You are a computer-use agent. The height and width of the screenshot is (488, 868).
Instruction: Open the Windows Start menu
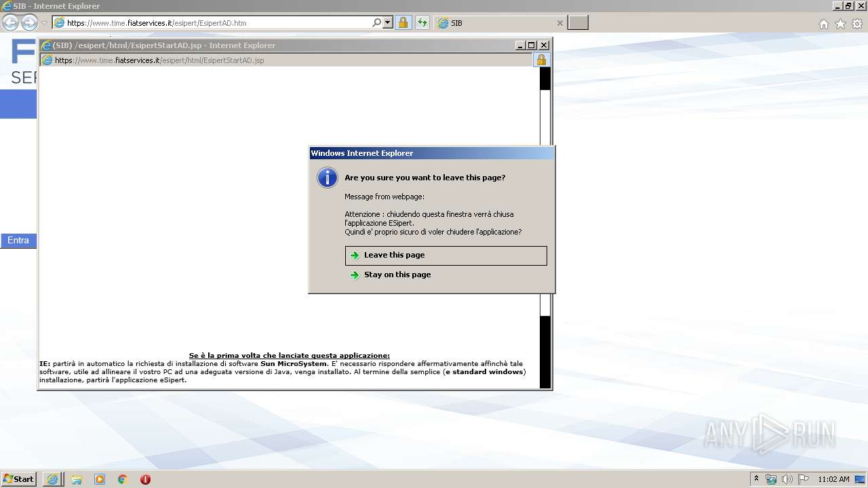click(x=18, y=479)
